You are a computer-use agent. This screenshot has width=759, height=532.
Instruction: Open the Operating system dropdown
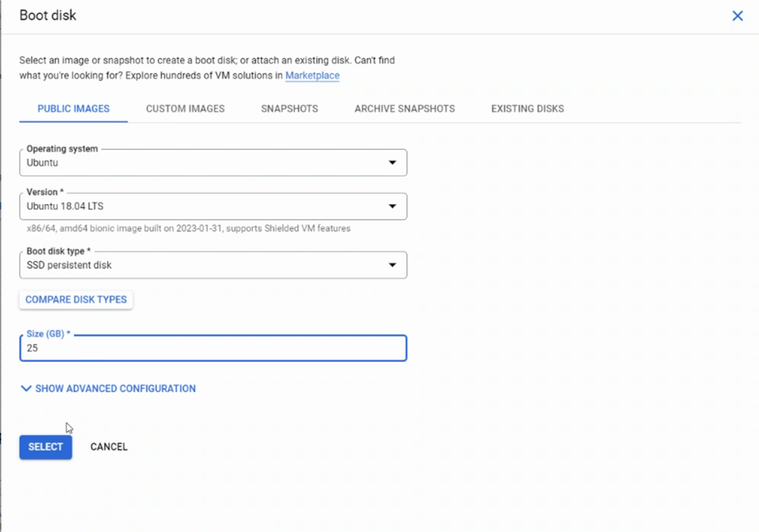pyautogui.click(x=213, y=162)
